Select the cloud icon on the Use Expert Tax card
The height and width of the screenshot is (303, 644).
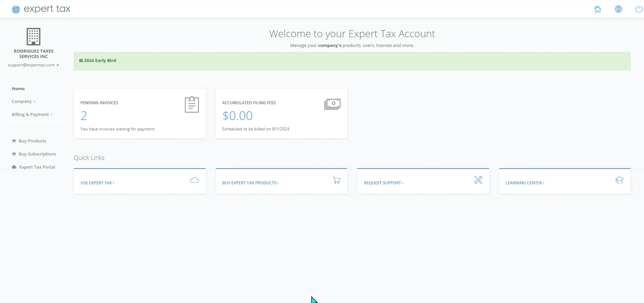[194, 180]
